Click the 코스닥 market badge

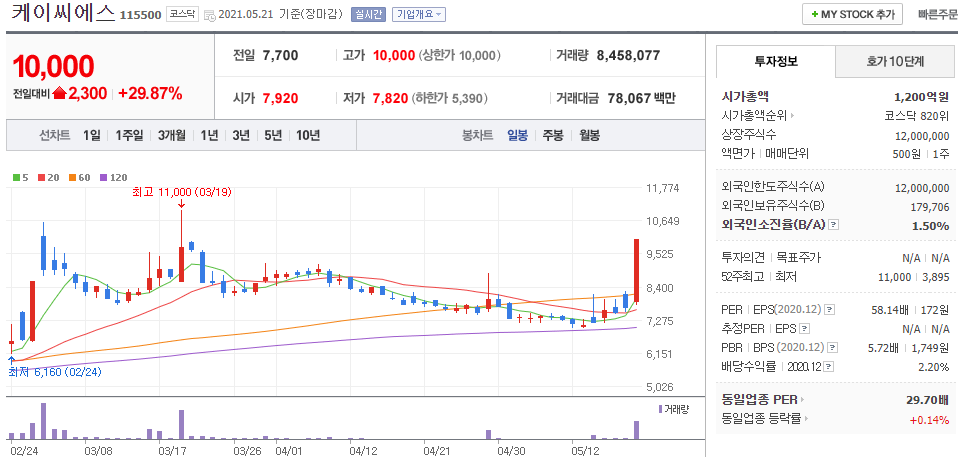tap(182, 13)
